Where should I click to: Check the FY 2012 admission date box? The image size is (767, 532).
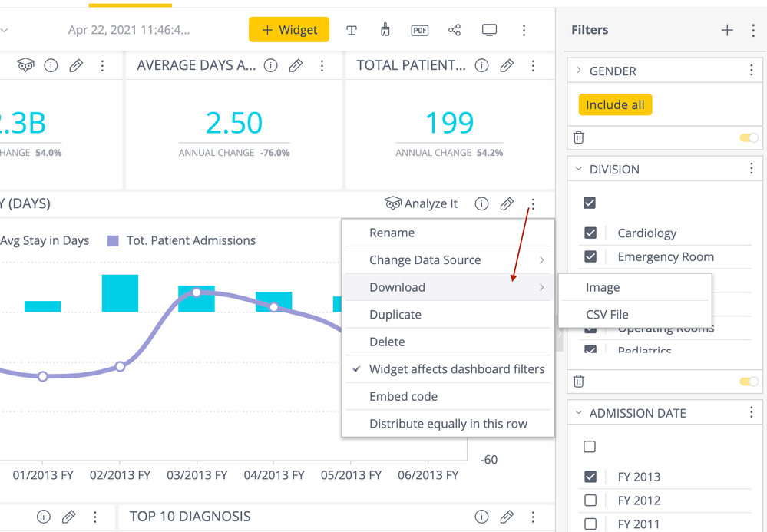point(590,501)
